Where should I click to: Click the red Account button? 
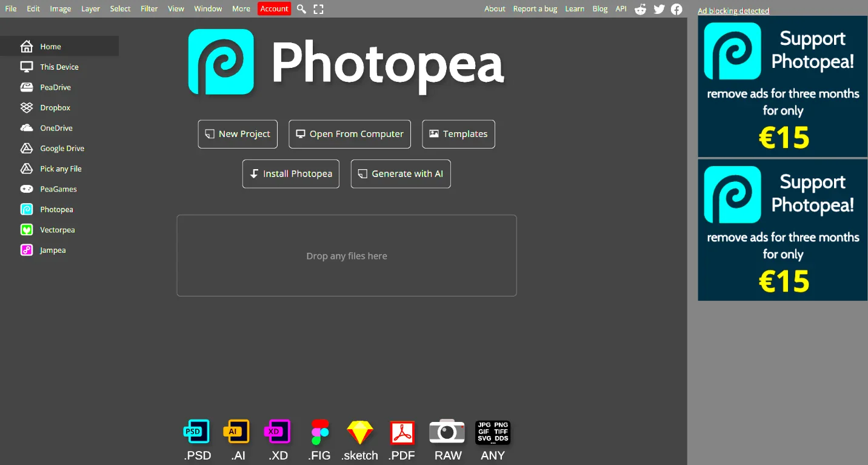pos(274,9)
